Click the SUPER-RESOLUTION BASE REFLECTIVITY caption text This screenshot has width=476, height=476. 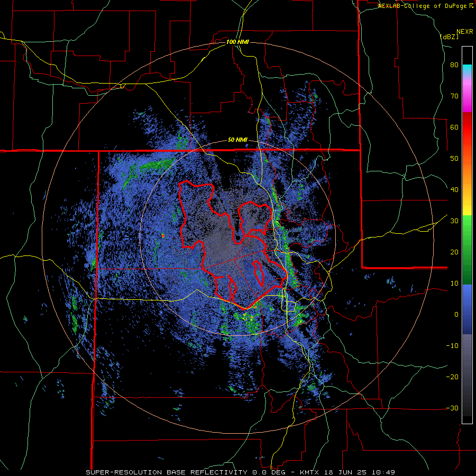point(166,472)
